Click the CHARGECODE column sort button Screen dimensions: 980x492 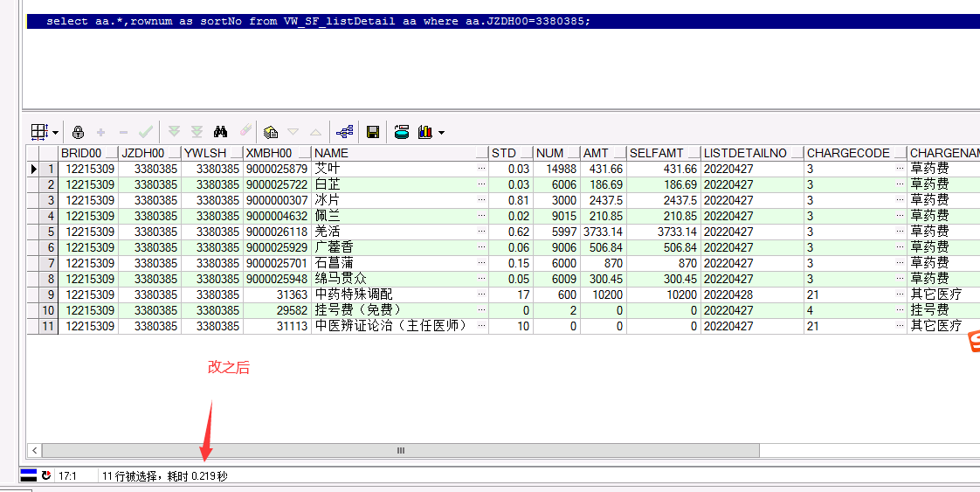[x=900, y=153]
